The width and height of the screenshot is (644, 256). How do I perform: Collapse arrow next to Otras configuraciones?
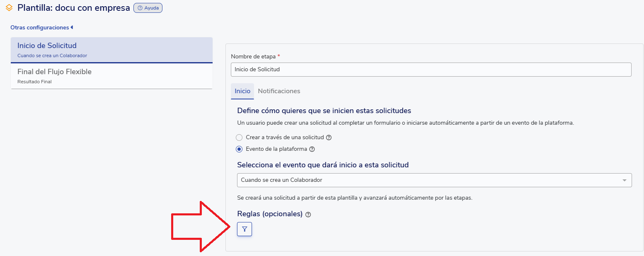(72, 27)
